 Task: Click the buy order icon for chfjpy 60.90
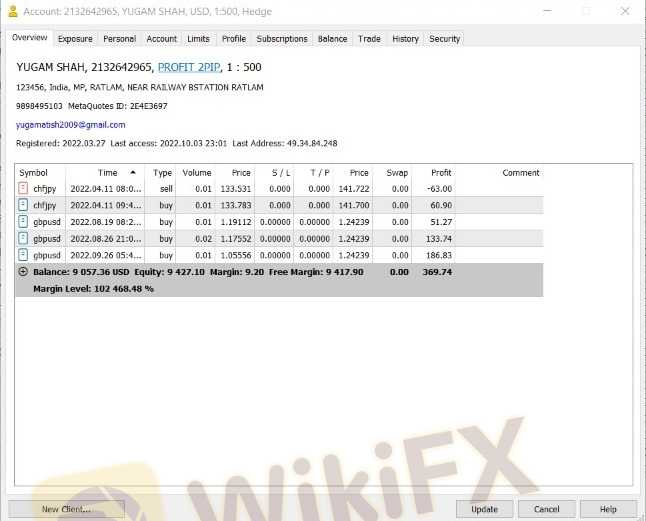click(x=23, y=205)
